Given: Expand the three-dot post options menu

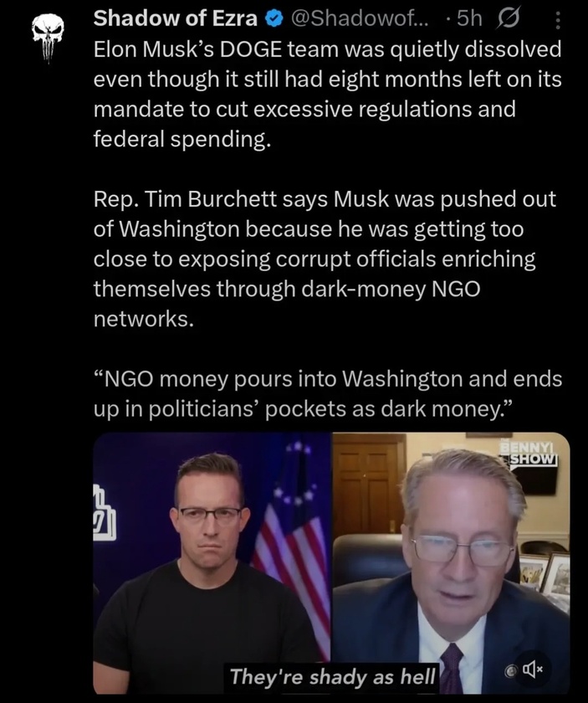Looking at the screenshot, I should pyautogui.click(x=558, y=20).
